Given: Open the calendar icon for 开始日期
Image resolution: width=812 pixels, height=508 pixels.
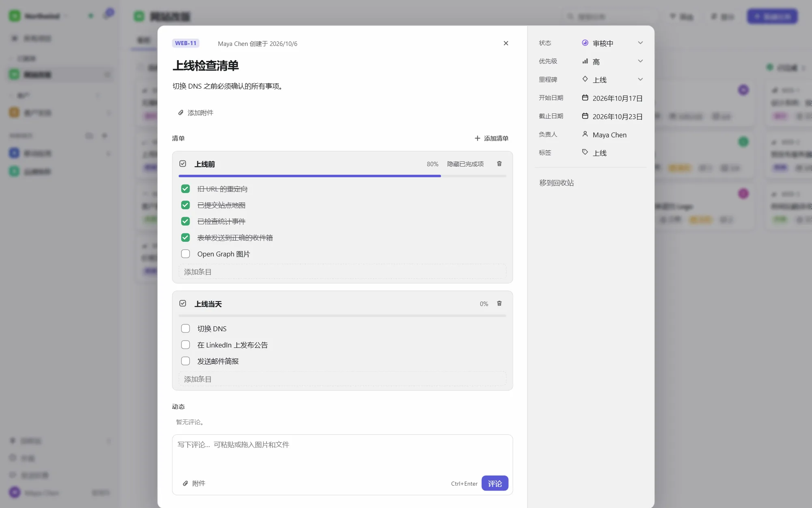Looking at the screenshot, I should (585, 98).
